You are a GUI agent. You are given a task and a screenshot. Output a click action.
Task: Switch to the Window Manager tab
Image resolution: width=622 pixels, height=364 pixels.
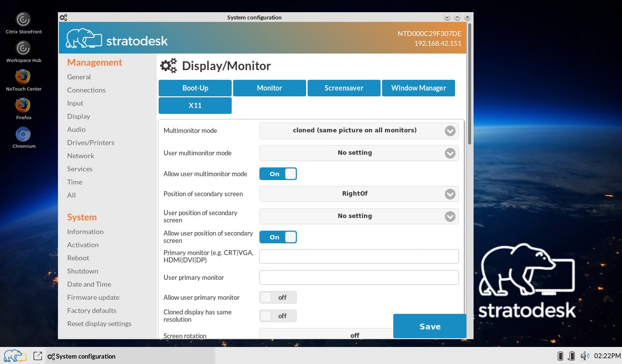tap(419, 88)
